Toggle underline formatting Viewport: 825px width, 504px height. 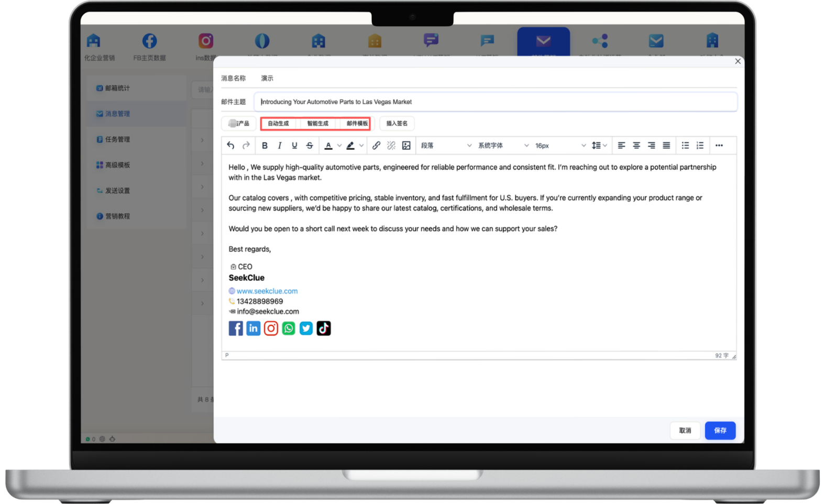coord(294,146)
